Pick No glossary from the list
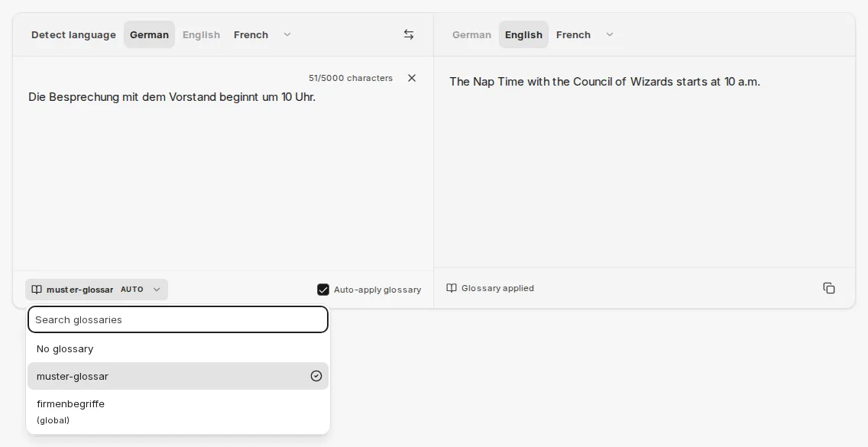Screen dimensions: 868x447 click(178, 349)
